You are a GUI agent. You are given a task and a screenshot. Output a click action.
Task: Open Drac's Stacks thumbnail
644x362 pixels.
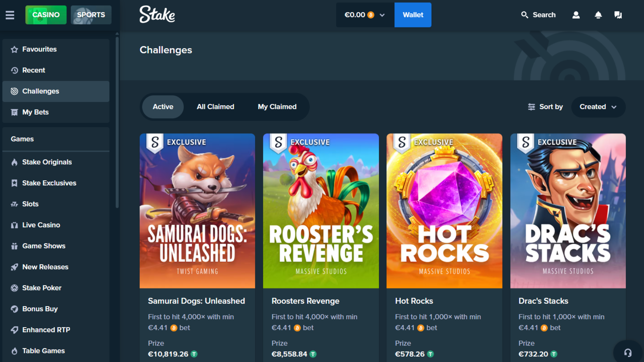[568, 211]
